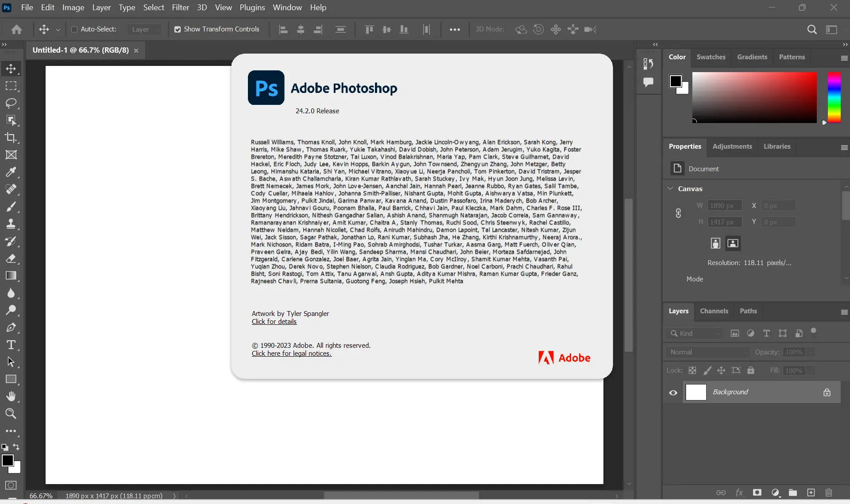
Task: Select the Dodge tool
Action: [11, 310]
